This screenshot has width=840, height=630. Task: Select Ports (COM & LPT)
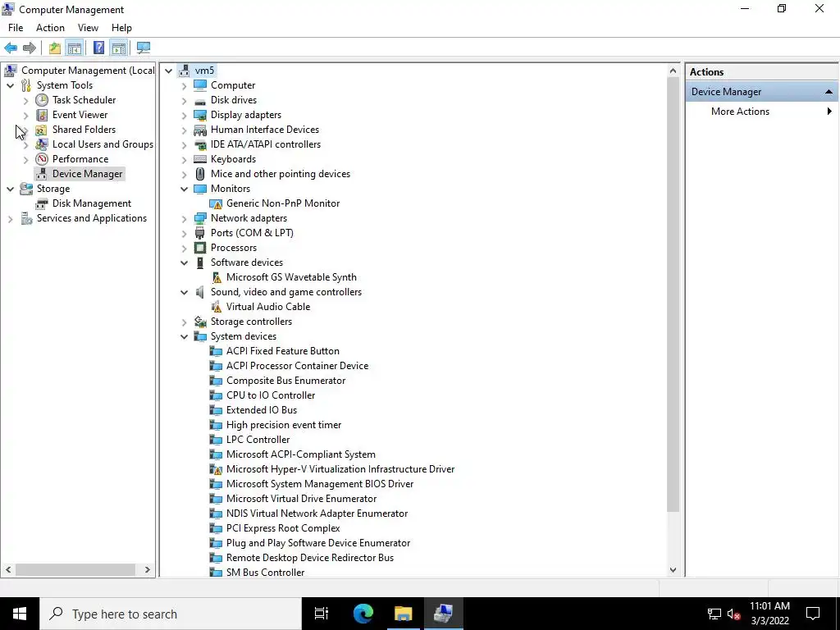click(252, 233)
